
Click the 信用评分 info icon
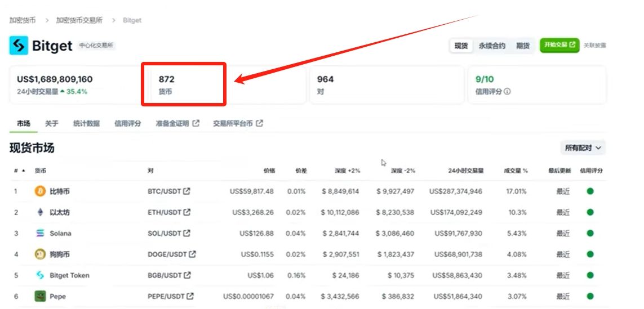click(x=507, y=92)
